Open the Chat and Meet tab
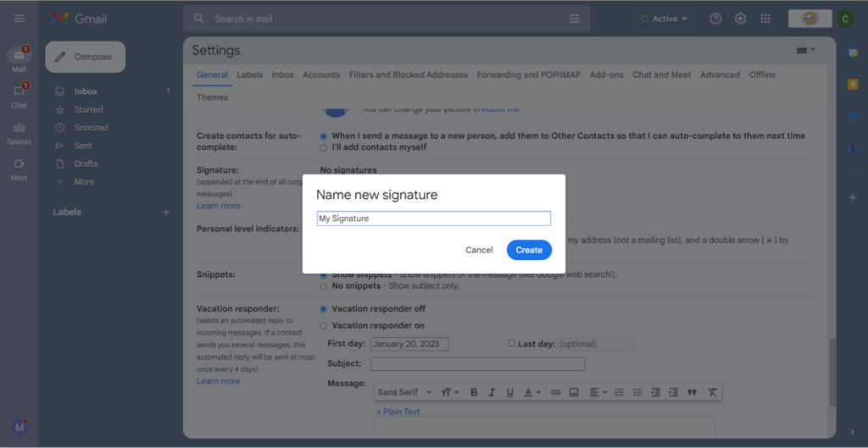 point(662,75)
